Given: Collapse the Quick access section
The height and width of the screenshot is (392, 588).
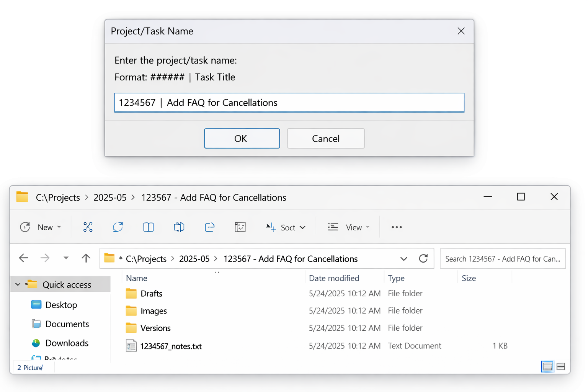Looking at the screenshot, I should tap(18, 284).
